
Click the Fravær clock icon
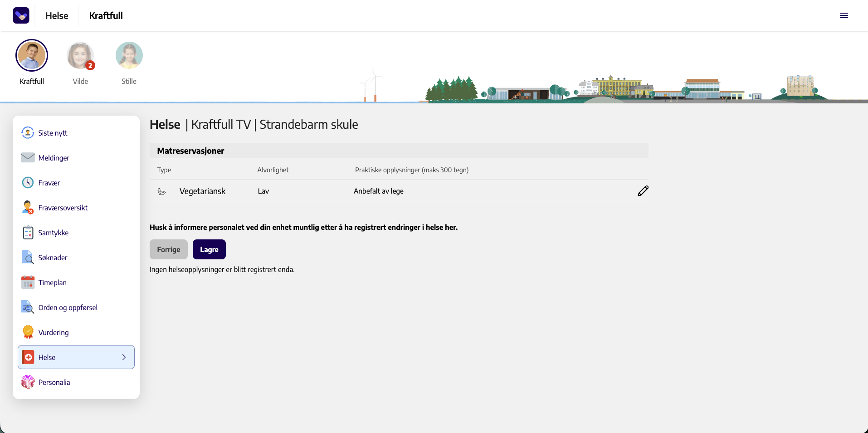pyautogui.click(x=28, y=182)
